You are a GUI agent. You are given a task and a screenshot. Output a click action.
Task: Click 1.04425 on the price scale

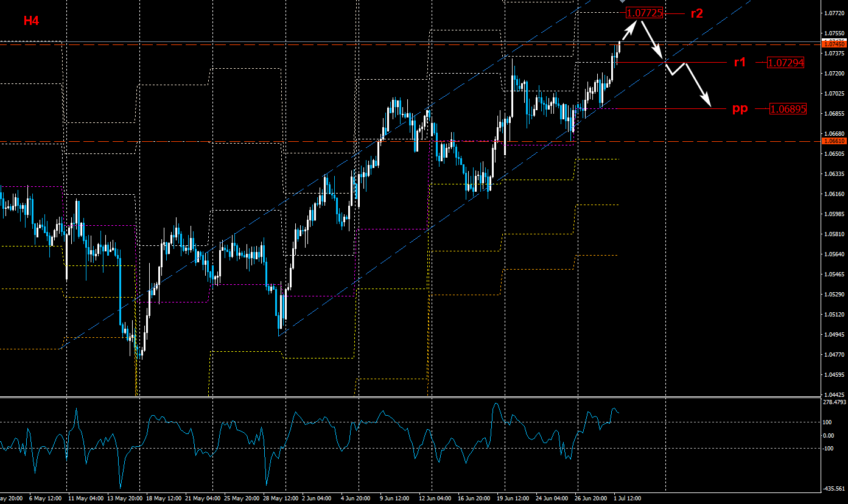coord(834,394)
